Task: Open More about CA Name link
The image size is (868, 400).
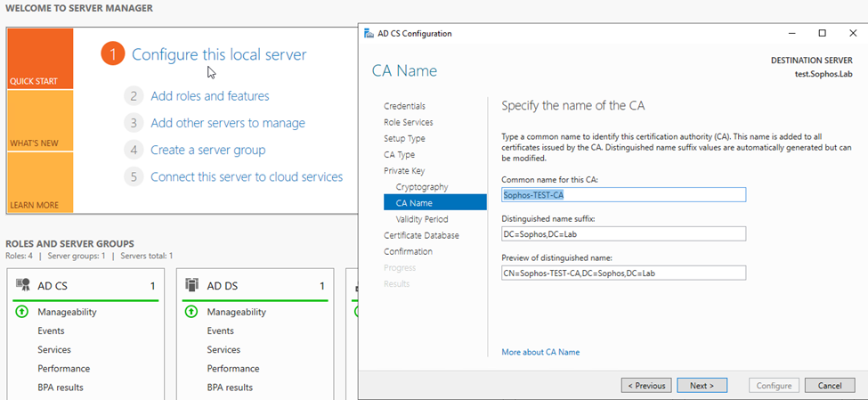Action: click(x=540, y=352)
